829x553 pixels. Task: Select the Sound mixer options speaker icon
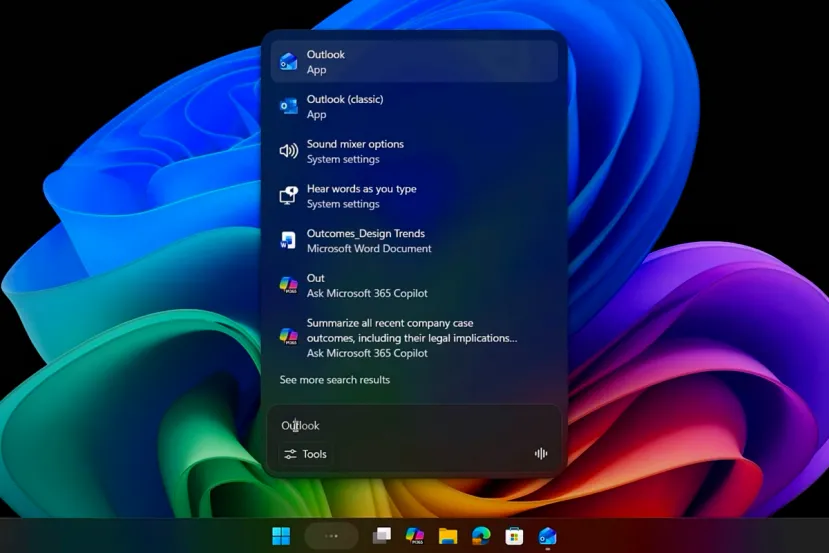(x=288, y=151)
